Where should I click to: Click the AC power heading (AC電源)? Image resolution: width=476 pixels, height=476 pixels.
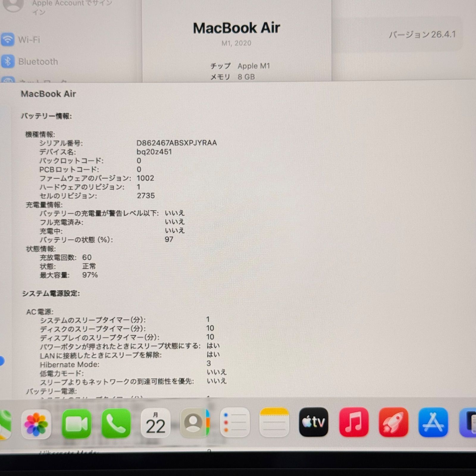click(40, 312)
